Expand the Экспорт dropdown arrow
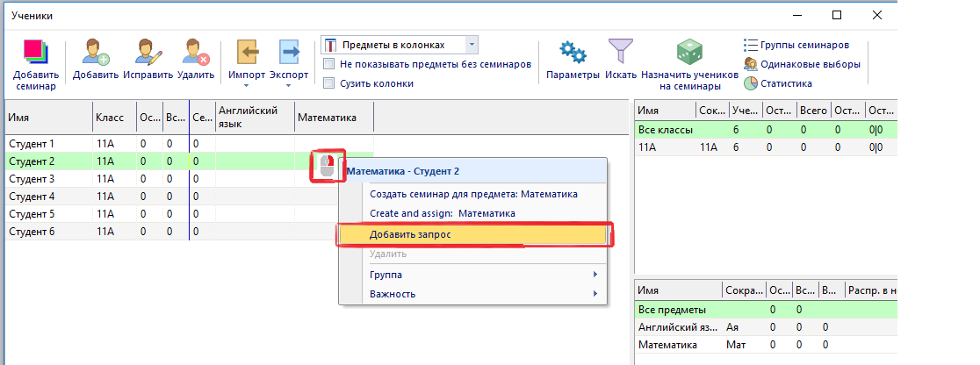The image size is (980, 365). click(288, 86)
